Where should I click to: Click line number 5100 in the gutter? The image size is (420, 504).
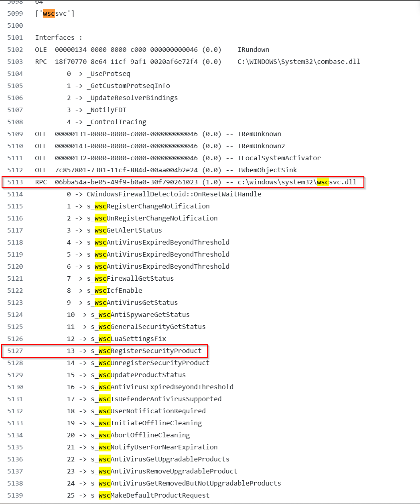[x=15, y=25]
